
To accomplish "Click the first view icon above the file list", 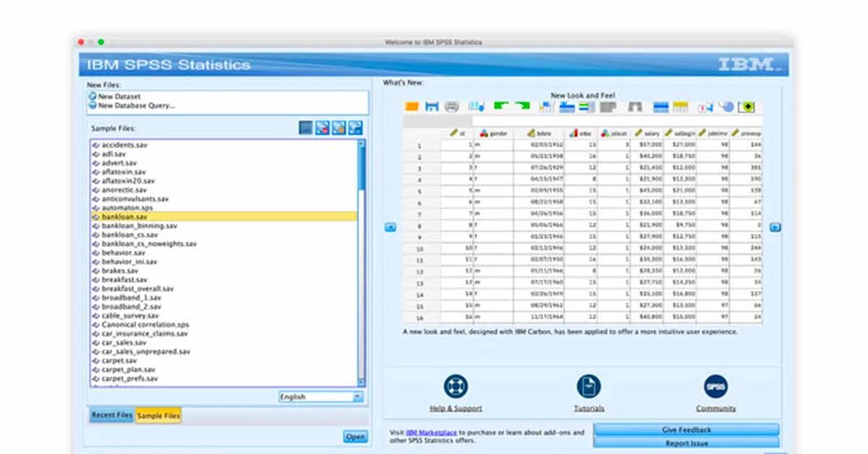I will click(305, 127).
